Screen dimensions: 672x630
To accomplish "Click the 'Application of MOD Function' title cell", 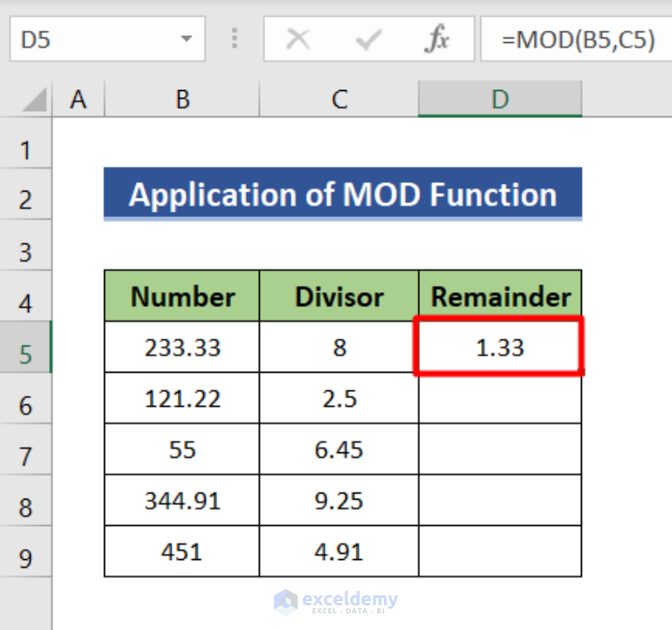I will point(343,193).
